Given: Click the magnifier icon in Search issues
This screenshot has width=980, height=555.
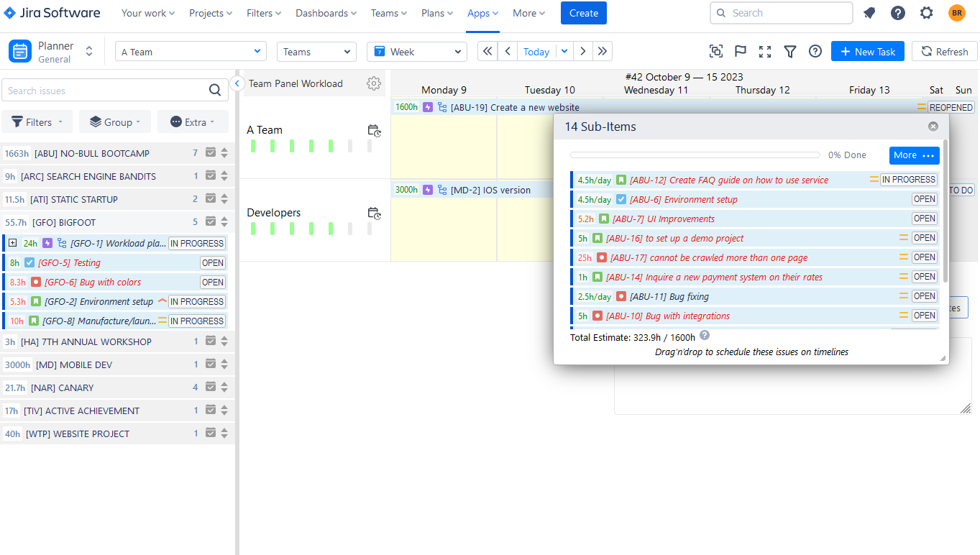Looking at the screenshot, I should coord(214,89).
